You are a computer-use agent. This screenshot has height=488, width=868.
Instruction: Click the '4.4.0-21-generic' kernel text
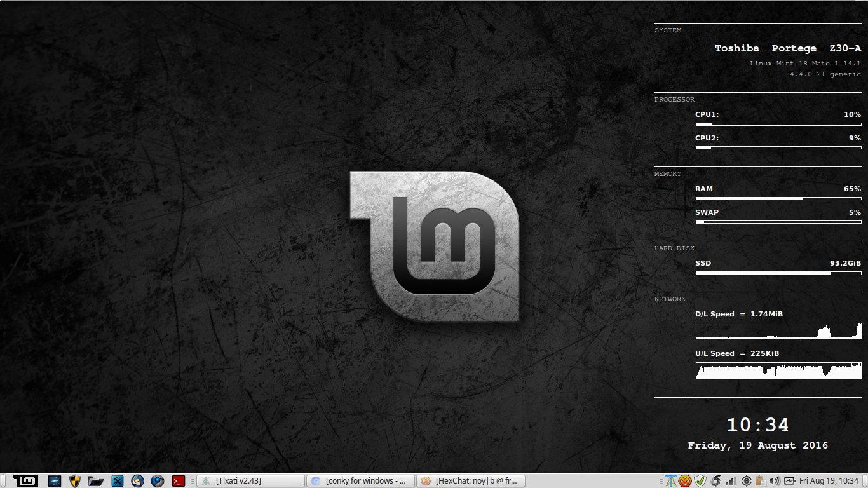[825, 74]
